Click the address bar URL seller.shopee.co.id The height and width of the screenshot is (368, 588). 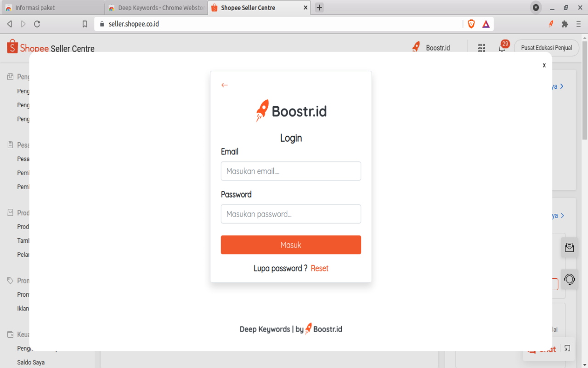[x=134, y=24]
